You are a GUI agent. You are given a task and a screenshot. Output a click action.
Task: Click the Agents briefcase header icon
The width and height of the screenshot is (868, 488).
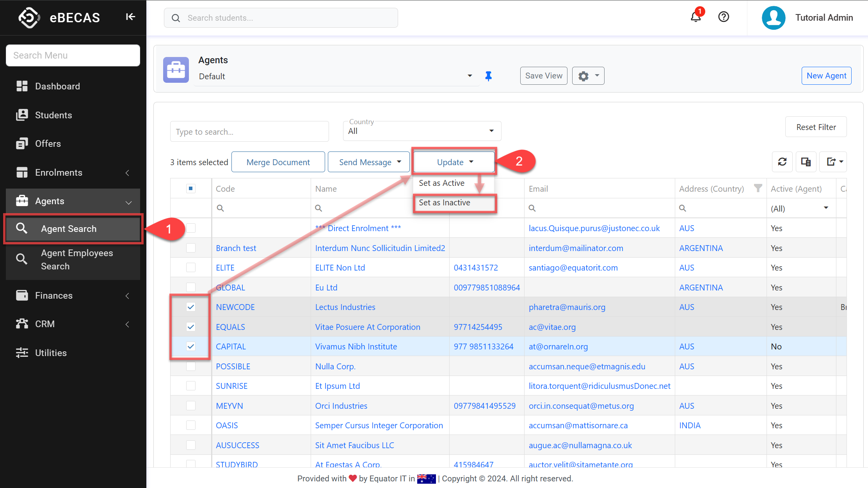point(176,70)
